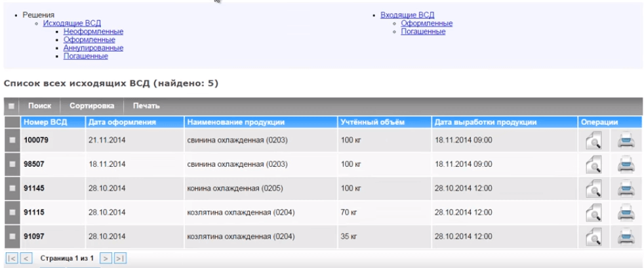The width and height of the screenshot is (644, 268).
Task: Check the box for row 100079
Action: click(12, 141)
